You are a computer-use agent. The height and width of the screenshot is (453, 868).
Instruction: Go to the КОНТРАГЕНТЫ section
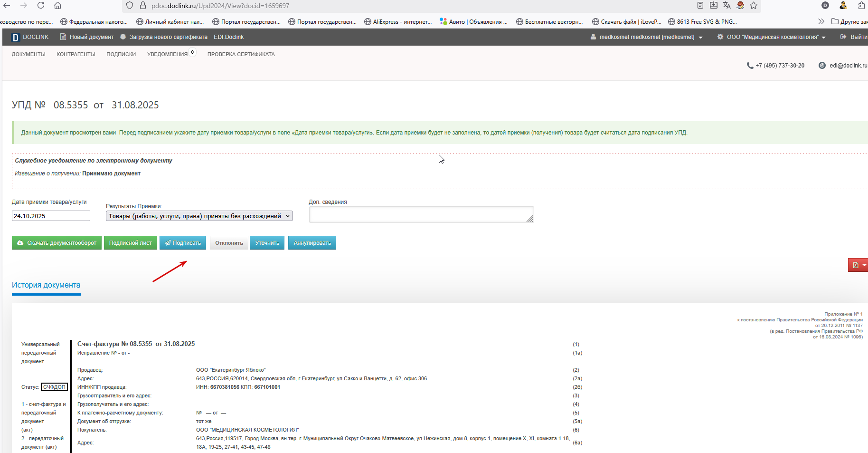pos(76,54)
